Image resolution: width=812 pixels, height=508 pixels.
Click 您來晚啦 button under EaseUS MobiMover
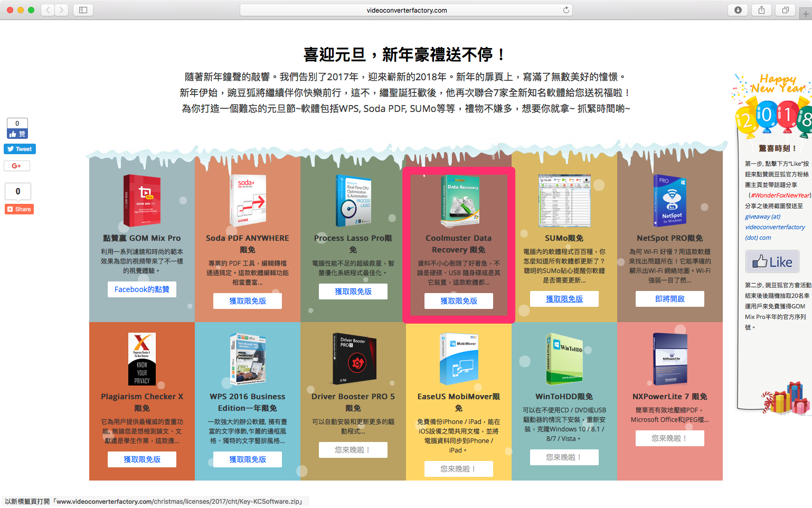point(459,469)
